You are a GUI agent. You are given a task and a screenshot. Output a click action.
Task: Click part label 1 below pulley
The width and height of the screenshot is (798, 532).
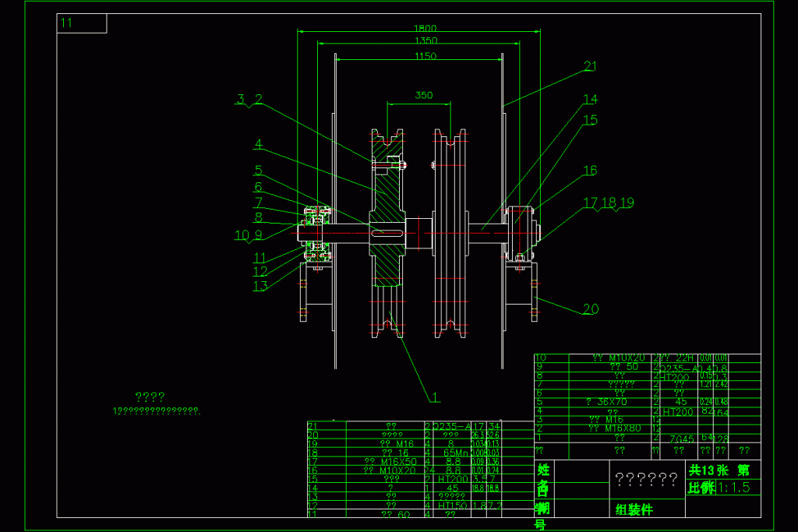(435, 397)
